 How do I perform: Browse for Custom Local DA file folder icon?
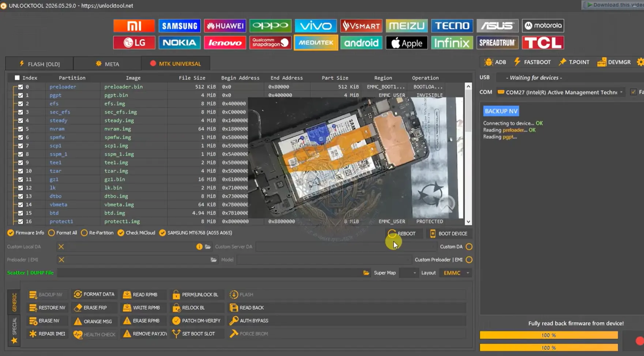tap(208, 247)
